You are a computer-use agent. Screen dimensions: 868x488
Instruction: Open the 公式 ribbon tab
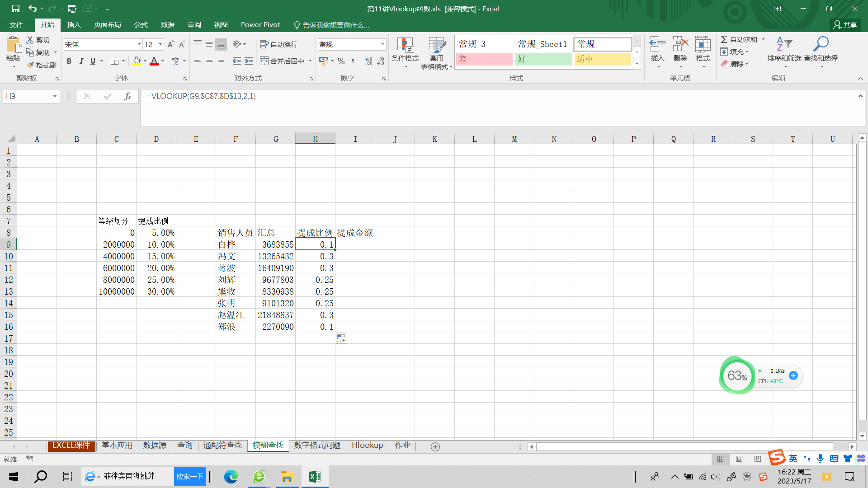141,25
